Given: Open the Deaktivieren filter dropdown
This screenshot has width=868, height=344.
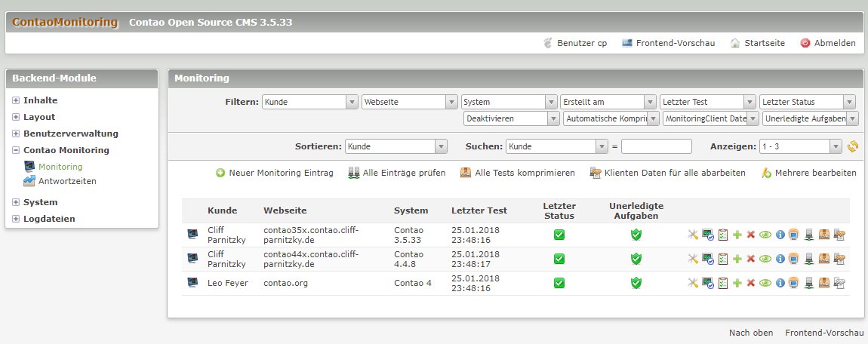Looking at the screenshot, I should [x=512, y=118].
